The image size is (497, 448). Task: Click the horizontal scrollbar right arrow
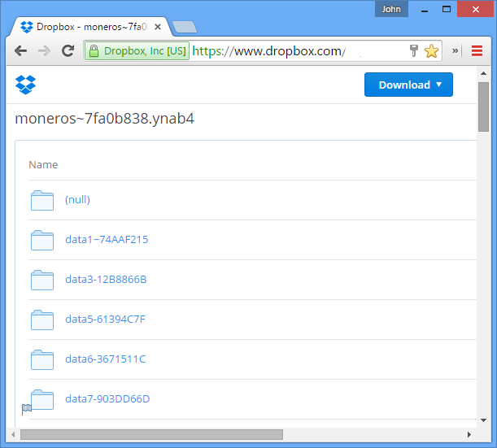click(469, 434)
